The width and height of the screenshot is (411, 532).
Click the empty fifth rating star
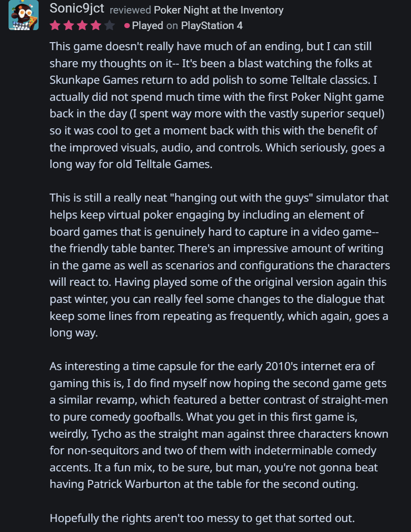click(x=109, y=26)
